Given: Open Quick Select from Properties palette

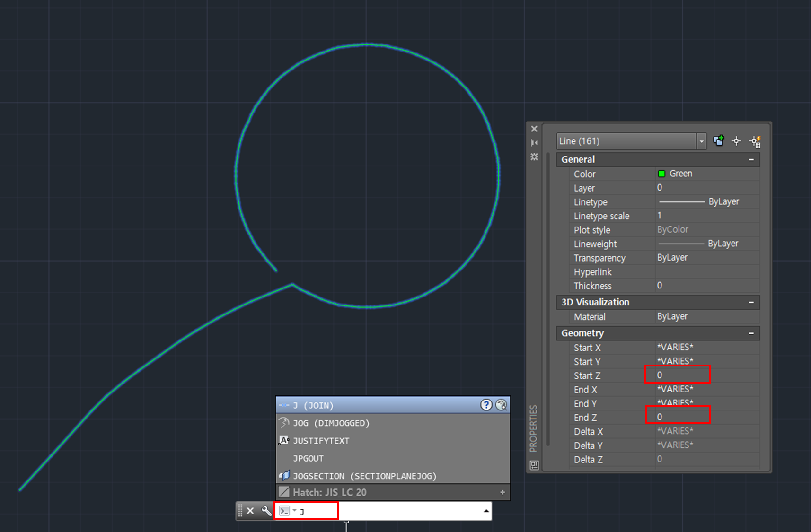Looking at the screenshot, I should click(x=755, y=141).
